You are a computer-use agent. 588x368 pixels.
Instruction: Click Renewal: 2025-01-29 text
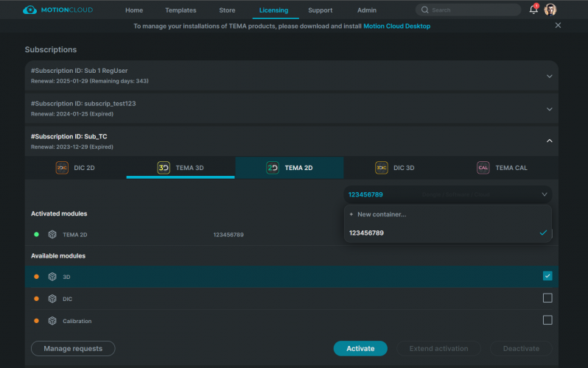coord(90,81)
